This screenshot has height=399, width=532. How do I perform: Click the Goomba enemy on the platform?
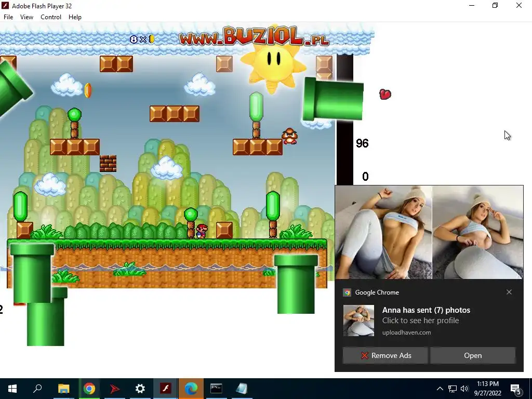(x=290, y=136)
